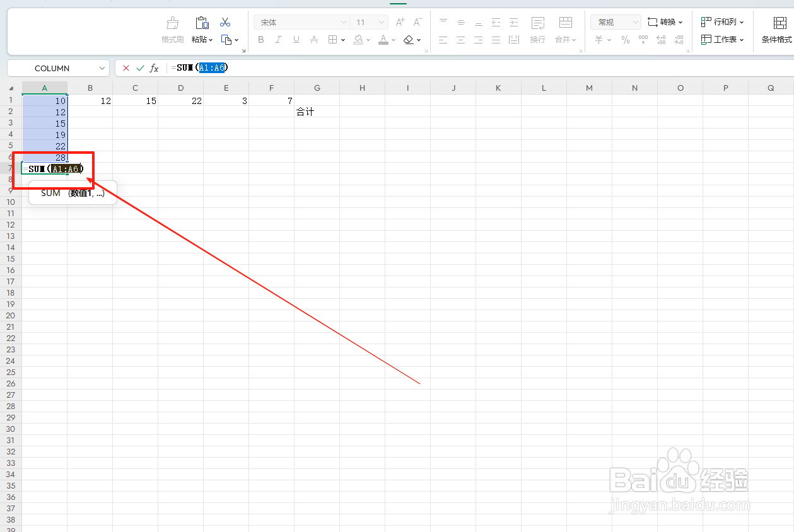Screen dimensions: 794x532
Task: Click the decrease decimal places icon
Action: tap(679, 40)
